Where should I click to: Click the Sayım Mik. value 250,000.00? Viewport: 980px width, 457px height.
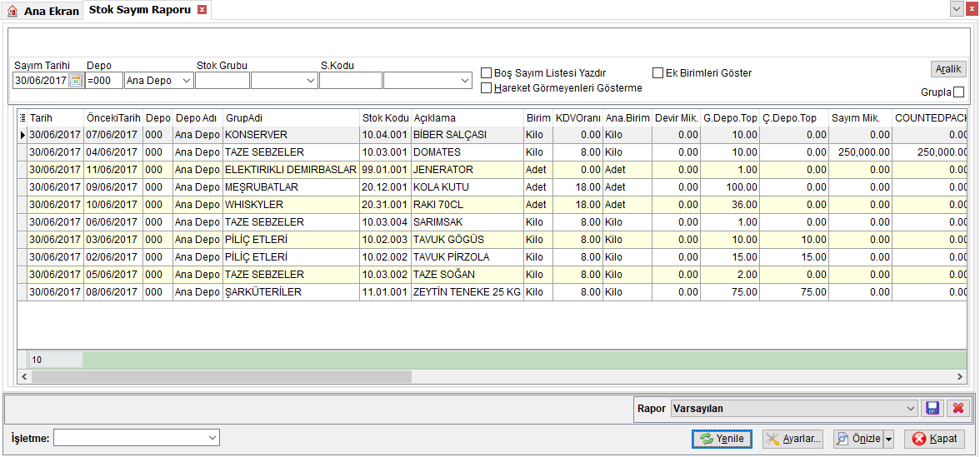pos(861,152)
